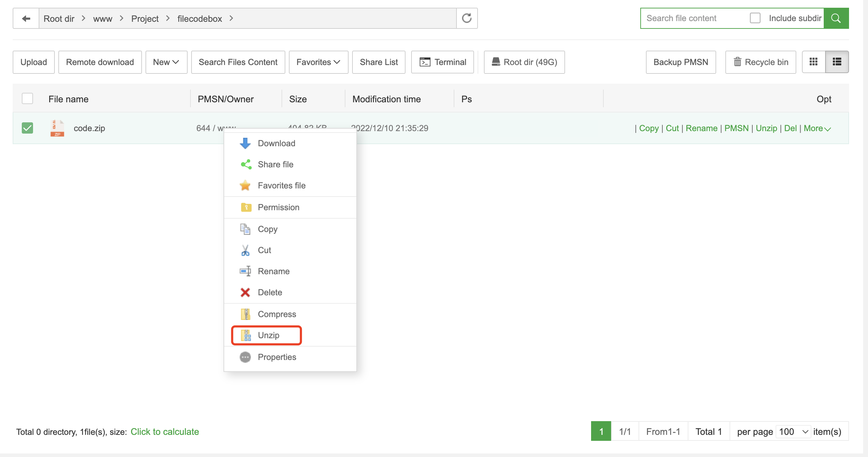This screenshot has width=868, height=457.
Task: Click the back arrow navigation icon
Action: [x=26, y=18]
